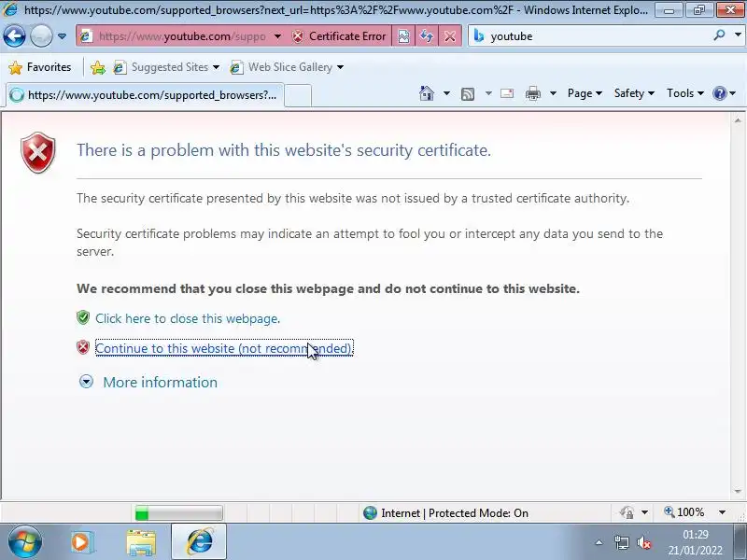Image resolution: width=747 pixels, height=560 pixels.
Task: Click the Back navigation arrow button
Action: coord(14,35)
